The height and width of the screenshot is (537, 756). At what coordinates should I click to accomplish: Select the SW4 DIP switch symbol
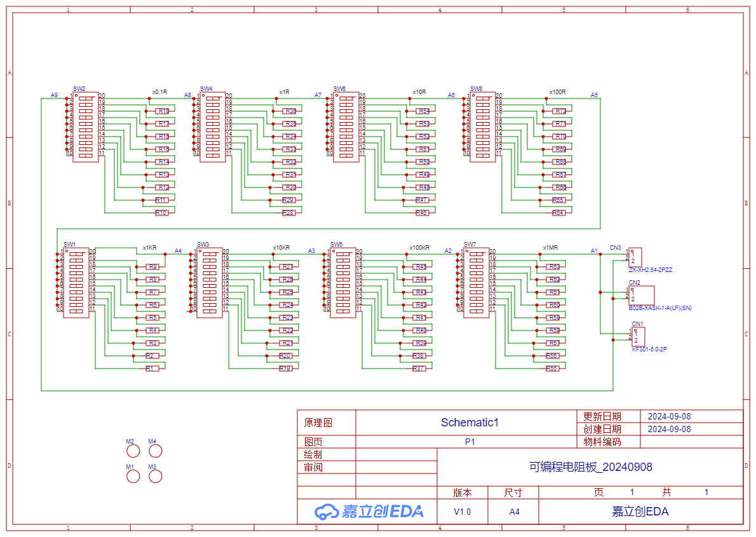tap(213, 127)
